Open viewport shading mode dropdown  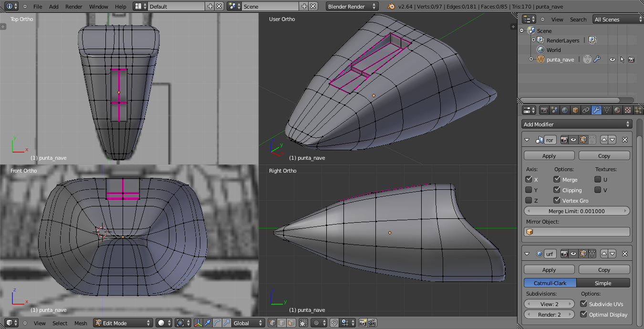tap(164, 323)
